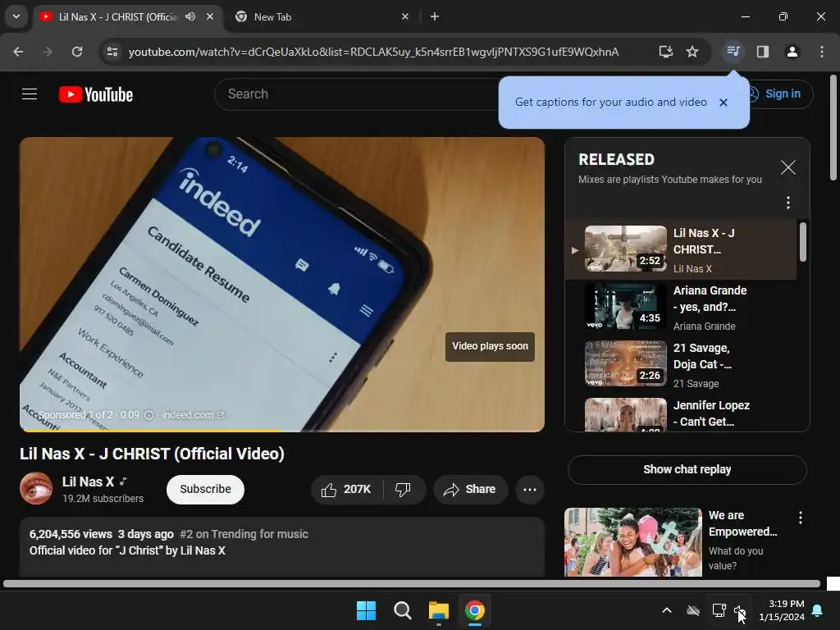The width and height of the screenshot is (840, 630).
Task: Select 21 Savage, Doja Cat playlist video
Action: point(681,365)
